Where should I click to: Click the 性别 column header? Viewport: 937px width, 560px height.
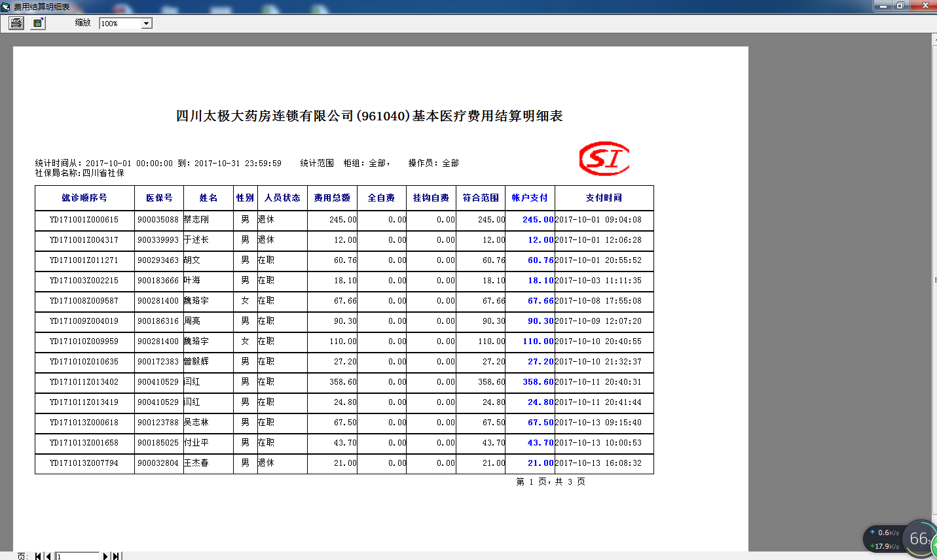[x=245, y=198]
